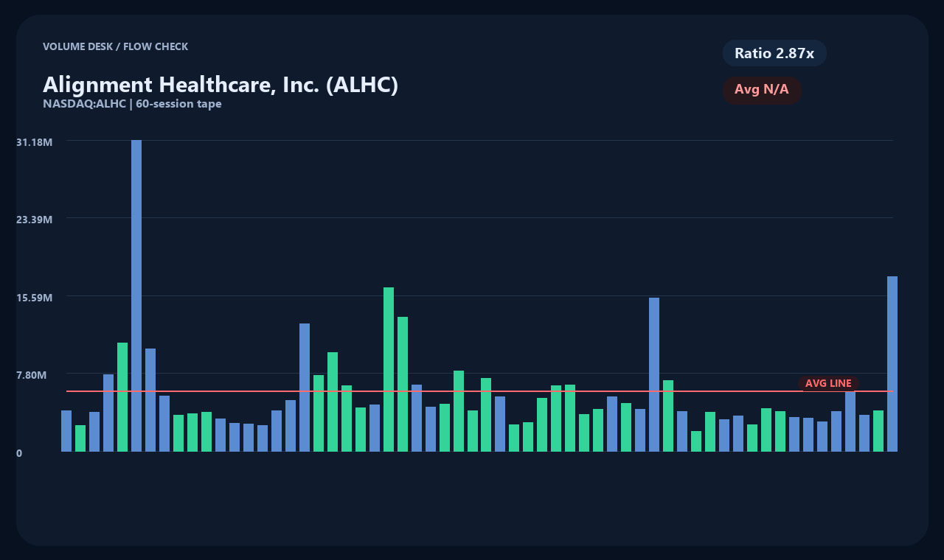Click the 7.80M axis label
Viewport: 944px width, 560px height.
pyautogui.click(x=32, y=375)
